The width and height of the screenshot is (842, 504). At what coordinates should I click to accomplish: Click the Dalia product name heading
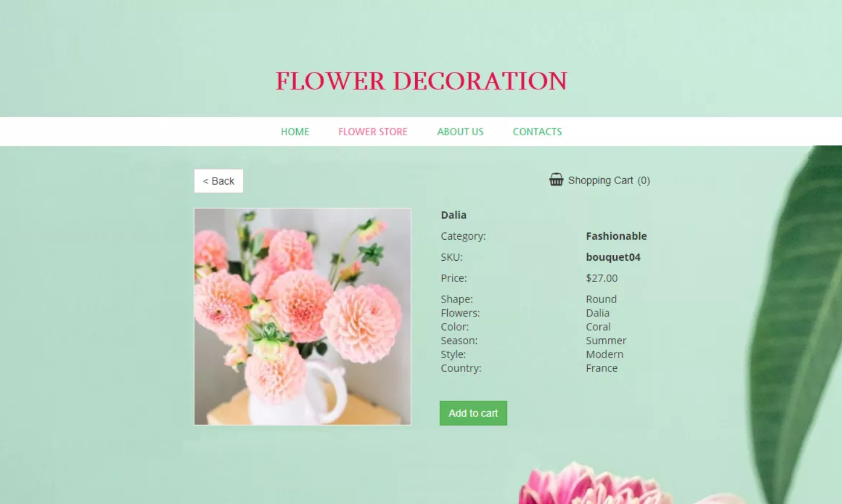tap(454, 215)
